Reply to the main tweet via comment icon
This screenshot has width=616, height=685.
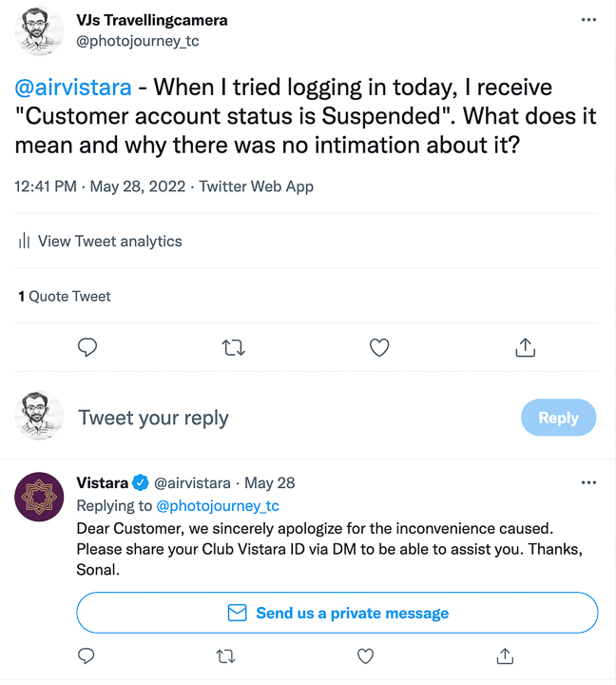[87, 348]
